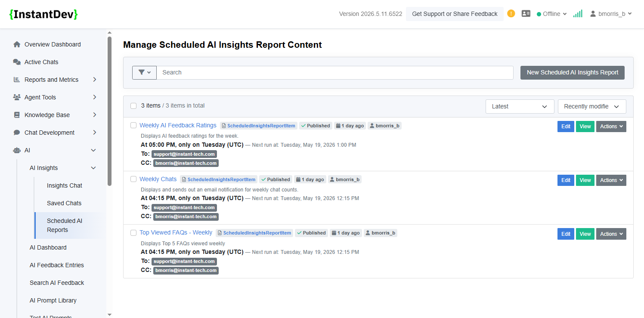Open the bmorris_b user menu
The image size is (644, 318).
tap(611, 14)
